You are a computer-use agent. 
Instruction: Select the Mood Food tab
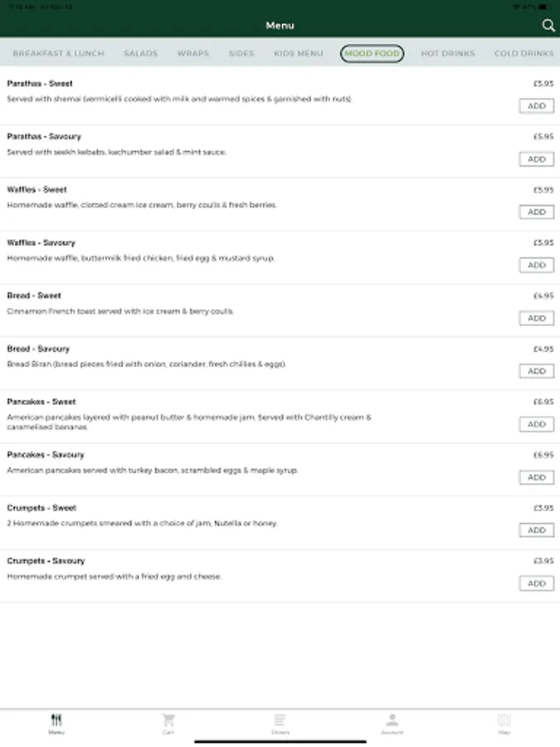click(373, 53)
